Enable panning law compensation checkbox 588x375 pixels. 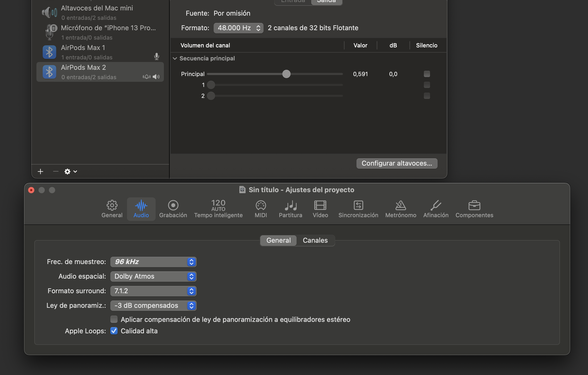click(114, 319)
